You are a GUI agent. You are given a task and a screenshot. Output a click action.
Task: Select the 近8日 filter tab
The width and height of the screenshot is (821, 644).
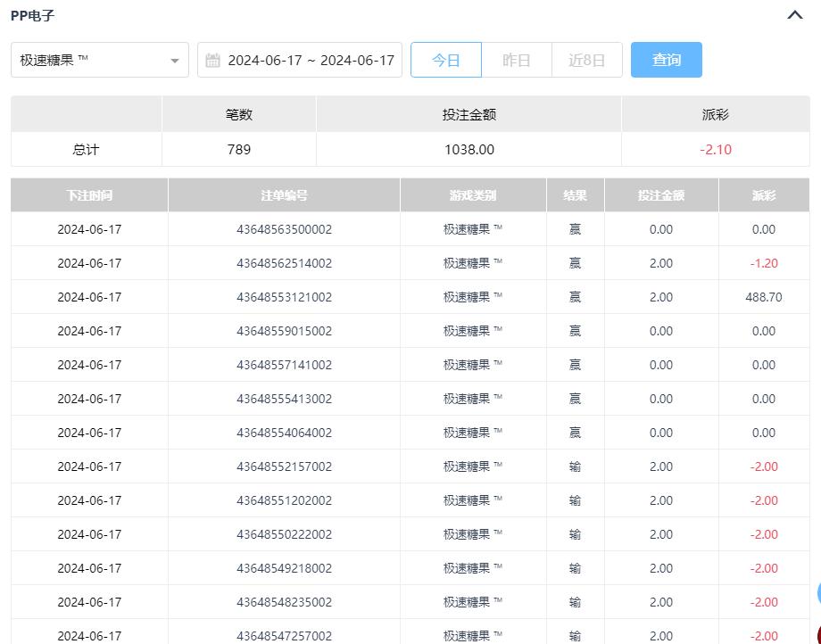click(x=586, y=60)
